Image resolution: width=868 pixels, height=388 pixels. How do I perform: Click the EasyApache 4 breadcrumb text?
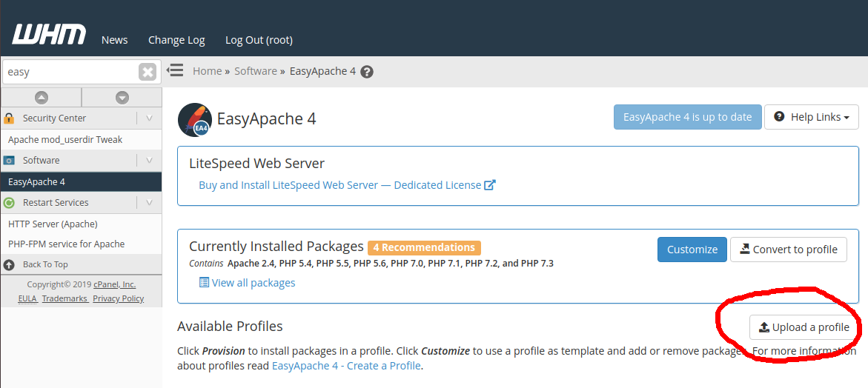pyautogui.click(x=322, y=71)
